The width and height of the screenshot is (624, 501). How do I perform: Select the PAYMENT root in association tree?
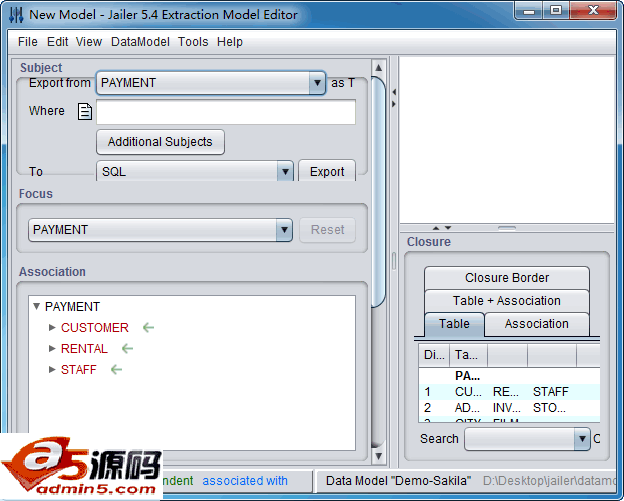click(x=72, y=306)
